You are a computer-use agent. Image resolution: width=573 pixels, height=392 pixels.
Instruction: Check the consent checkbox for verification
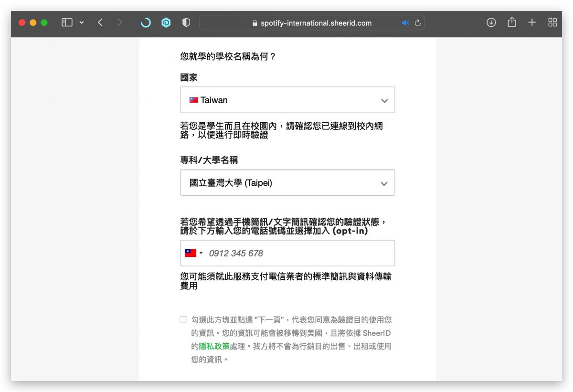(x=183, y=319)
